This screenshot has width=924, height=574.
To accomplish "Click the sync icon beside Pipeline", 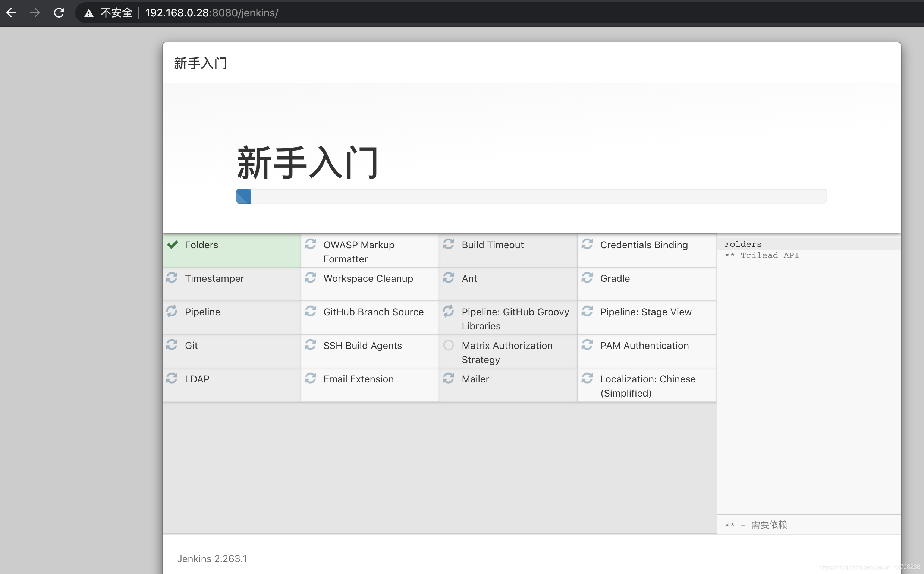I will coord(172,311).
